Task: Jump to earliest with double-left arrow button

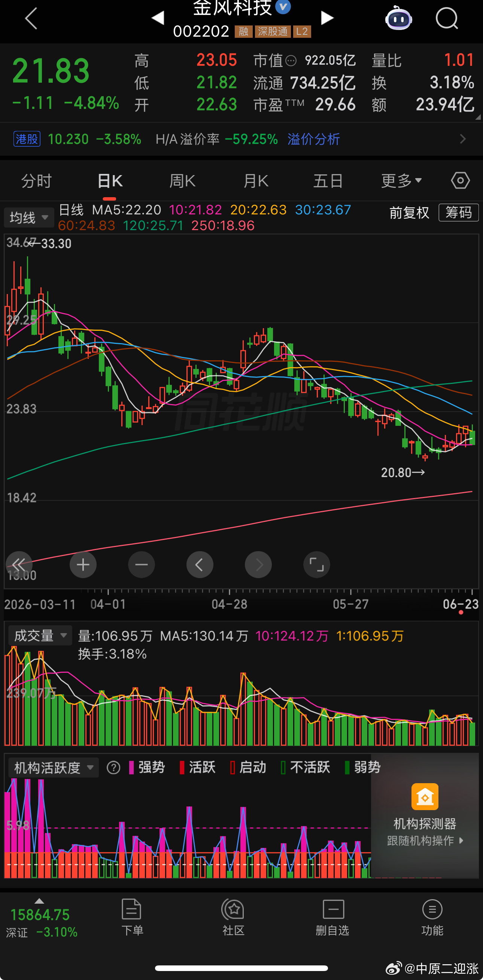Action: tap(19, 564)
